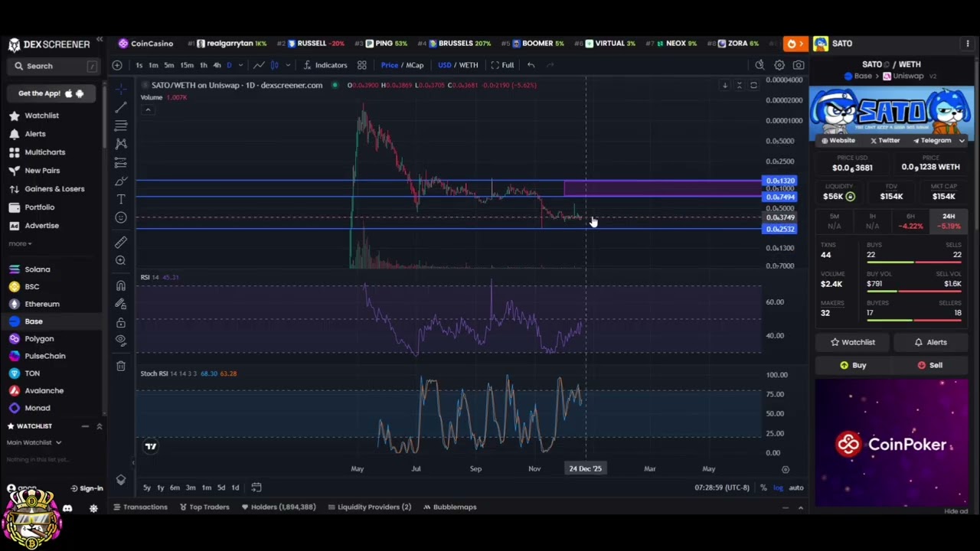Undo last chart action
The width and height of the screenshot is (980, 551).
531,65
